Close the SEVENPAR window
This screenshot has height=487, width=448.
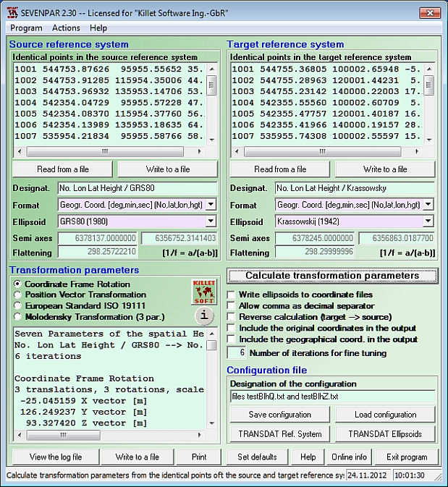click(x=430, y=13)
